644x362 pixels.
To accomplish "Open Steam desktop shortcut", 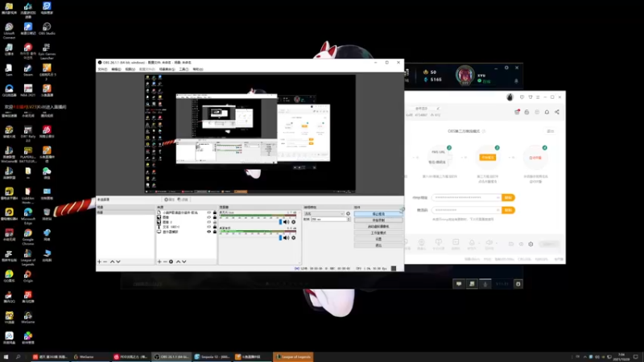I will click(27, 70).
